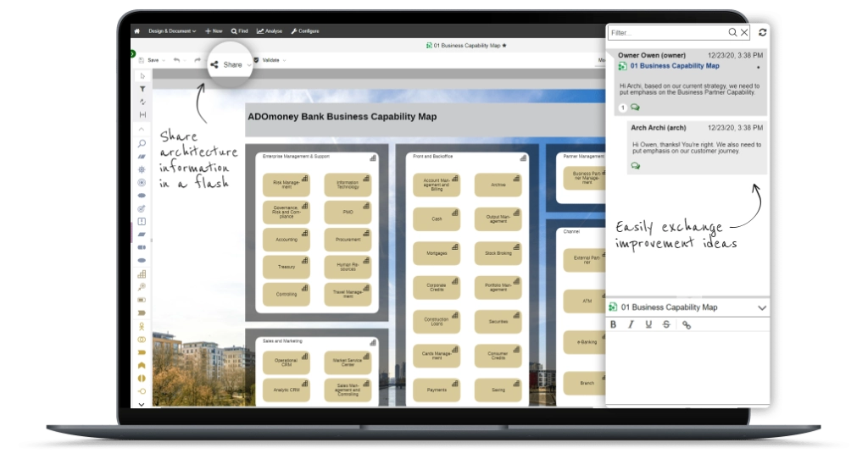Expand the Validate dropdown arrow
This screenshot has height=459, width=868.
point(284,60)
